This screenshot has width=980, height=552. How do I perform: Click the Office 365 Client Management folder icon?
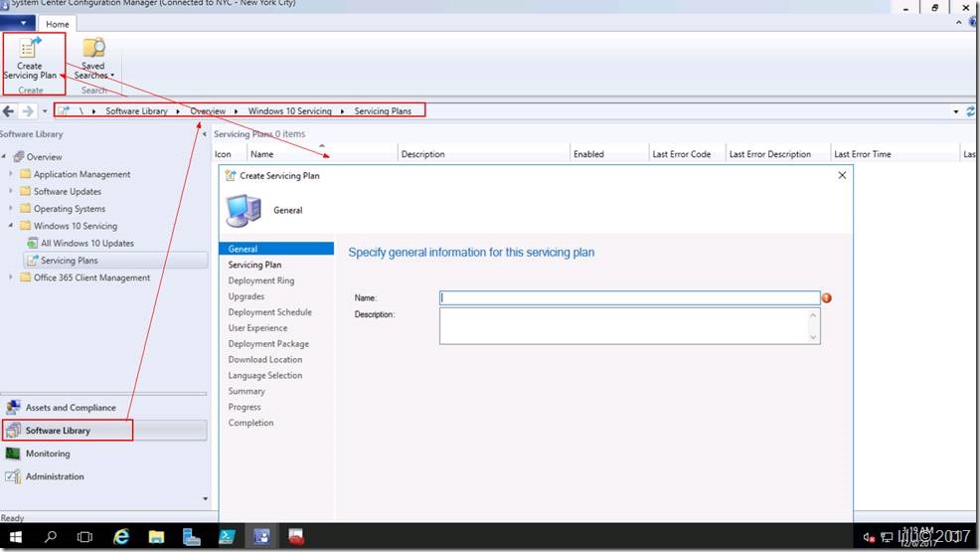point(26,276)
